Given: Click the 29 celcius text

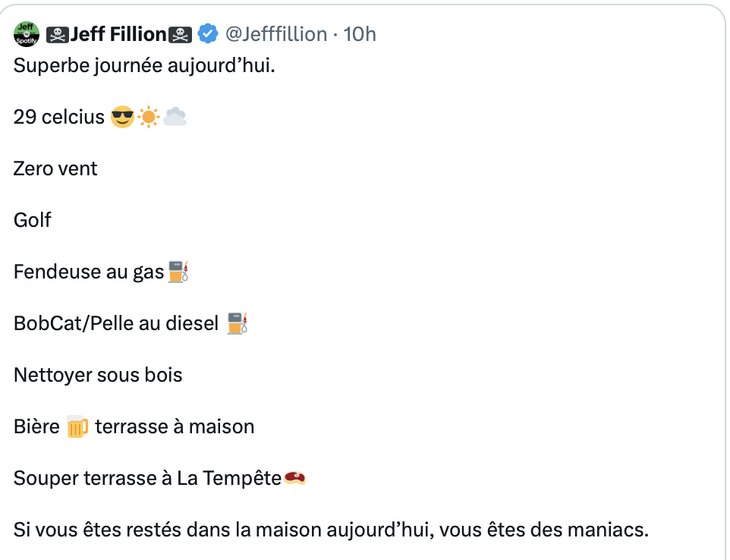Looking at the screenshot, I should [59, 117].
